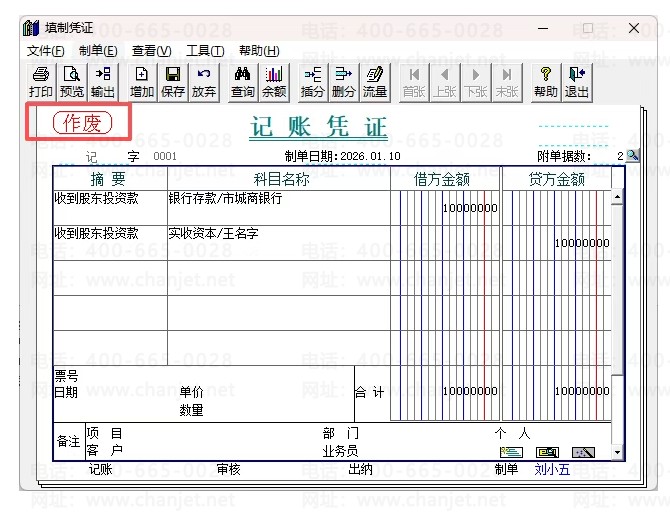This screenshot has width=670, height=513.
Task: Open the 帮助(H) menu
Action: (259, 51)
